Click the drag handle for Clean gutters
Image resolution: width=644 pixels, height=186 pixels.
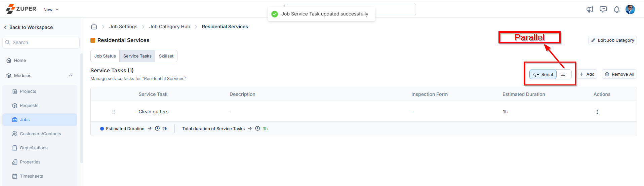pyautogui.click(x=114, y=112)
